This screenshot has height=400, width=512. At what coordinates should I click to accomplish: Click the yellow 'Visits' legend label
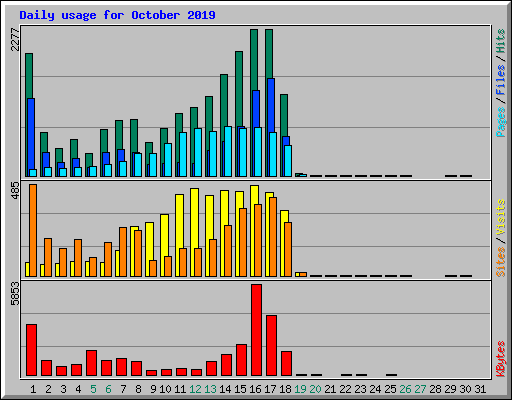point(501,217)
